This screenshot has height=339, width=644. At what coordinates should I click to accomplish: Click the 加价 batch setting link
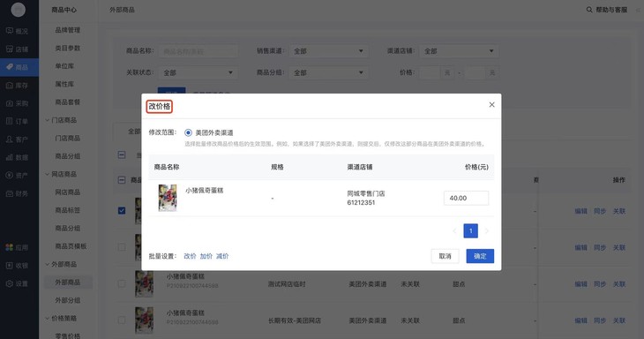click(206, 256)
